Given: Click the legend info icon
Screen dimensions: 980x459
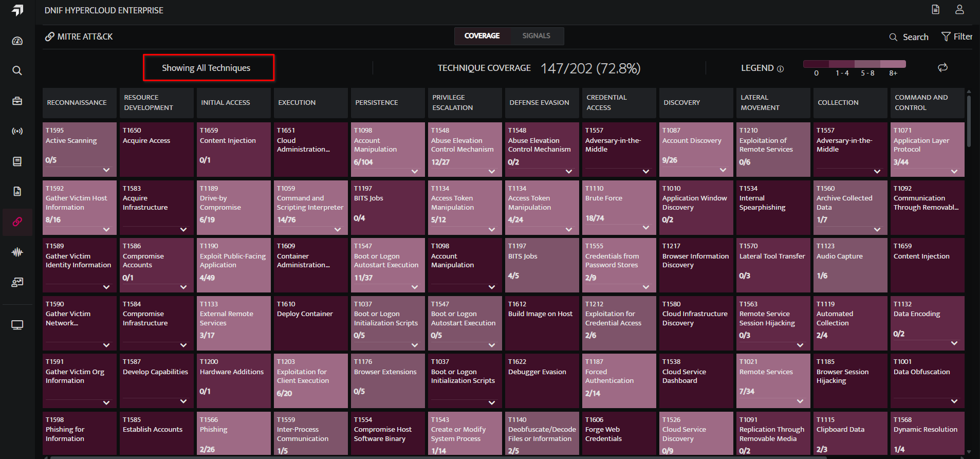Looking at the screenshot, I should coord(780,69).
